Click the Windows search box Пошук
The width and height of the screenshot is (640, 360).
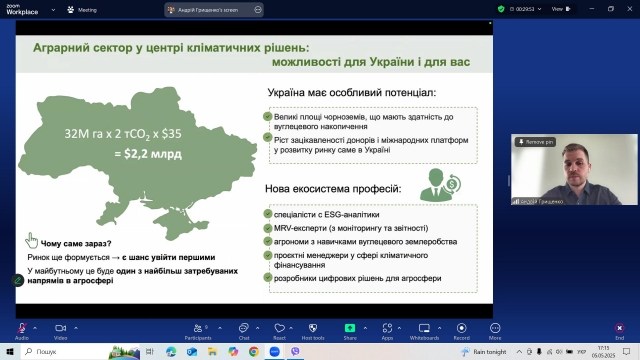click(65, 351)
